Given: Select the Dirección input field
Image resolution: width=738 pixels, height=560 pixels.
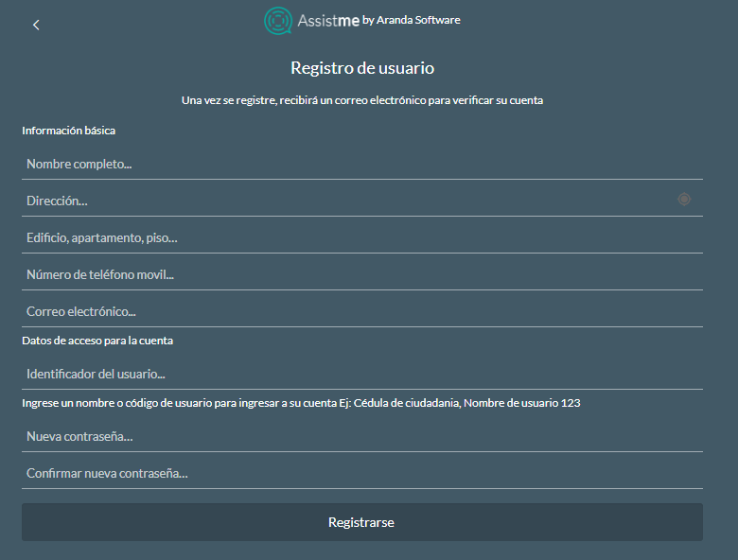Looking at the screenshot, I should 348,201.
